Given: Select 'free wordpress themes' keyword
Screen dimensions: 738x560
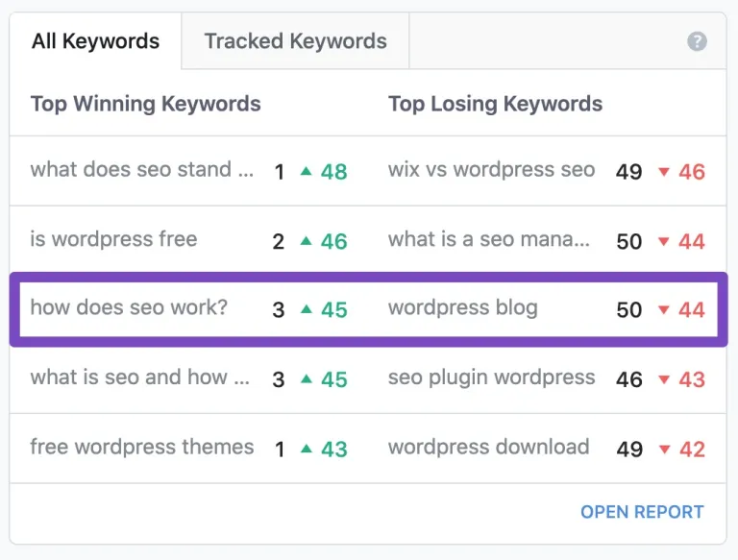Looking at the screenshot, I should [x=141, y=447].
